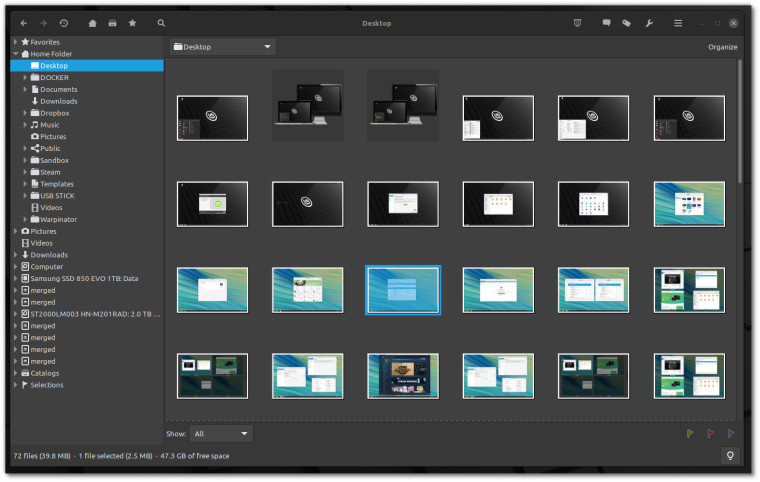The height and width of the screenshot is (482, 760).
Task: Go to the home folder icon
Action: 92,23
